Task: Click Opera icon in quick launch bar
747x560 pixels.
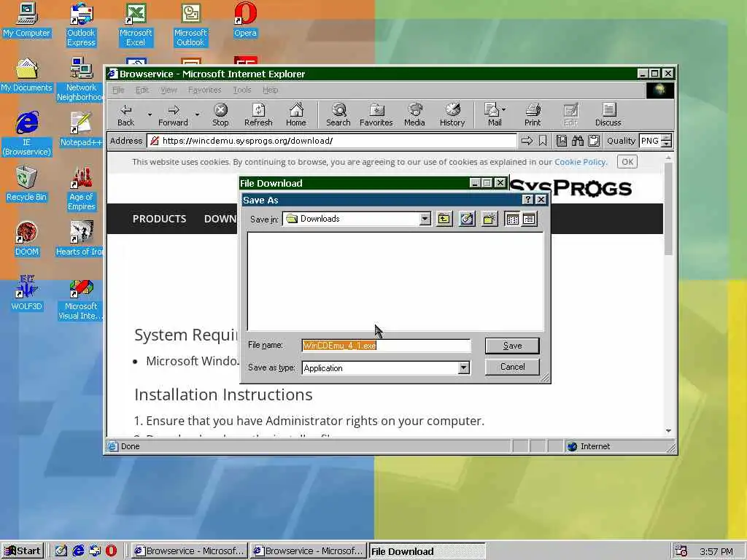Action: click(111, 551)
